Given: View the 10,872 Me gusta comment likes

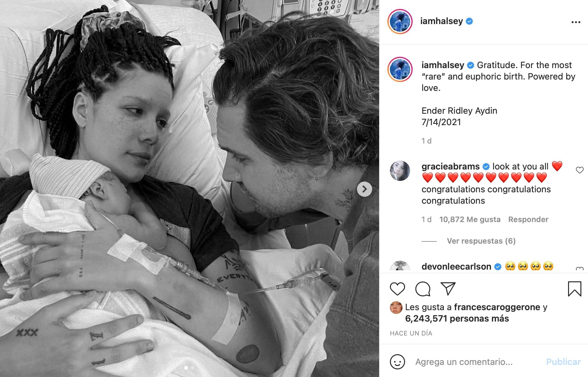Looking at the screenshot, I should click(x=470, y=220).
